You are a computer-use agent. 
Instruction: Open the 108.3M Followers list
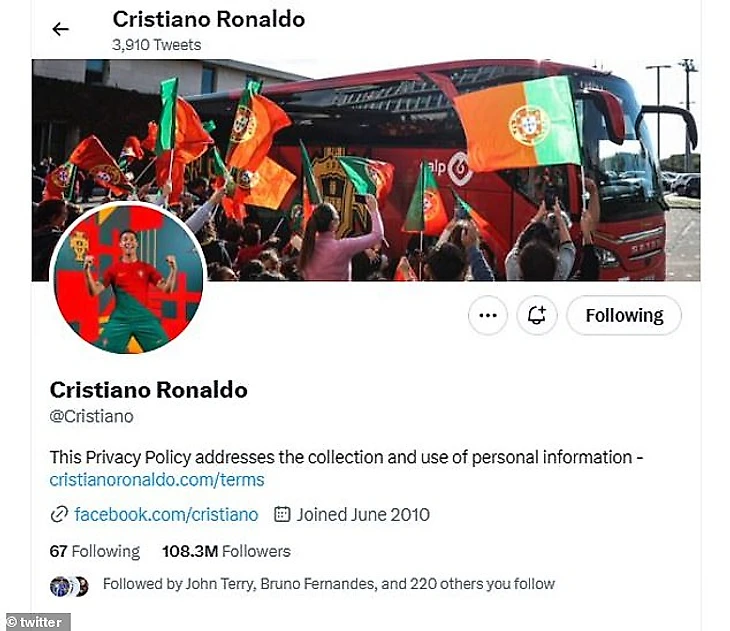click(x=226, y=551)
